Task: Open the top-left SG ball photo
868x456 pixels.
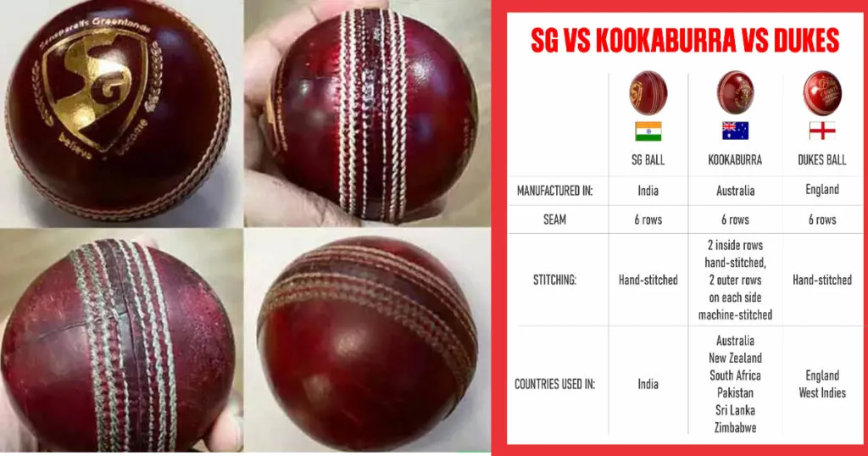Action: pos(121,113)
